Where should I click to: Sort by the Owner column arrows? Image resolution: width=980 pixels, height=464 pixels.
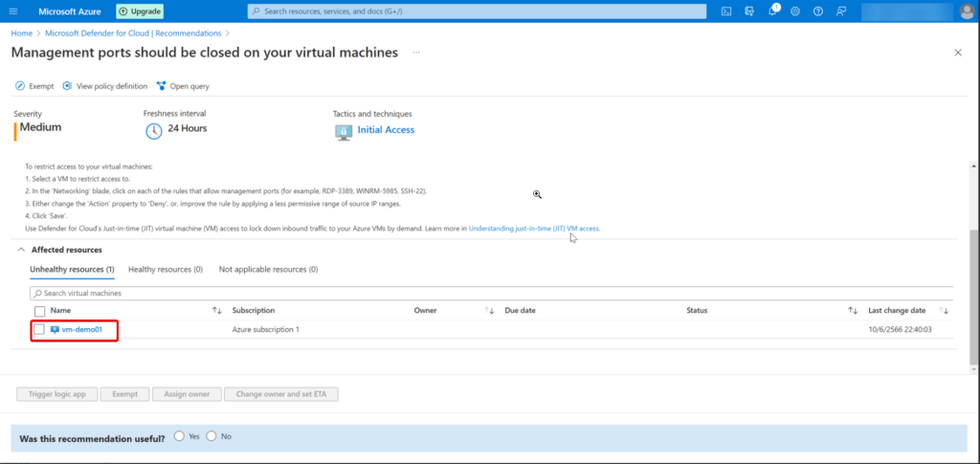coord(489,310)
